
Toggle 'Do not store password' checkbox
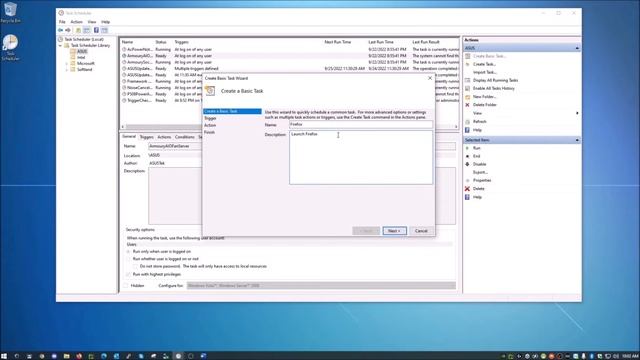(x=136, y=267)
